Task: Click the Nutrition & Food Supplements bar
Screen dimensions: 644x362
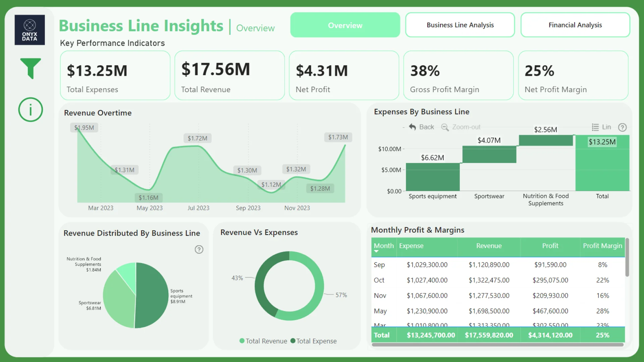Action: click(x=546, y=140)
